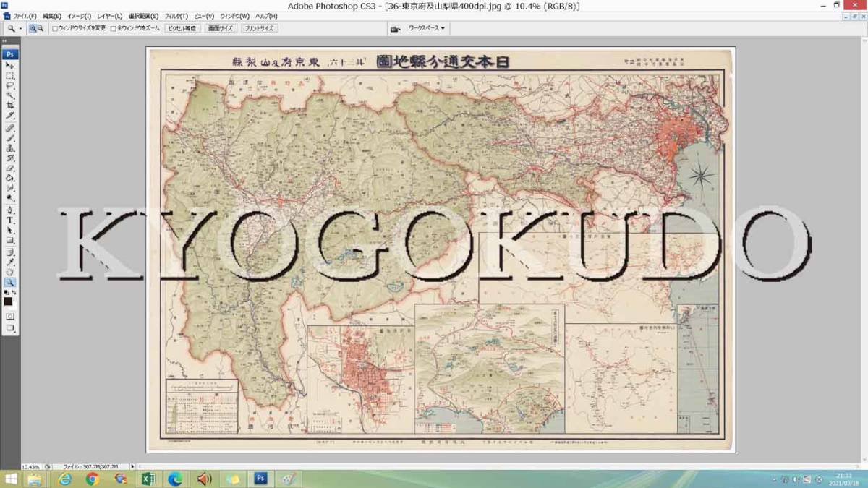Select the Crop tool
The height and width of the screenshot is (488, 868).
pos(10,106)
